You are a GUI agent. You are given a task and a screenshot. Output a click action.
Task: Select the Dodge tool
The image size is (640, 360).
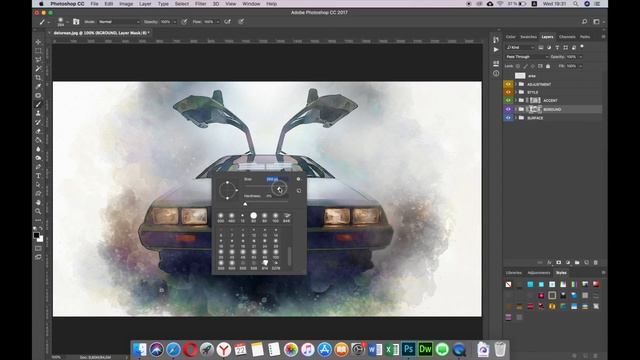(x=38, y=158)
